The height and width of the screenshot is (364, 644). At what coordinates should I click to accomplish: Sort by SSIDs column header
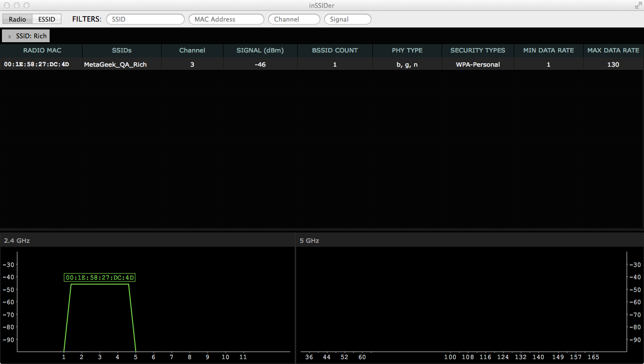coord(122,50)
